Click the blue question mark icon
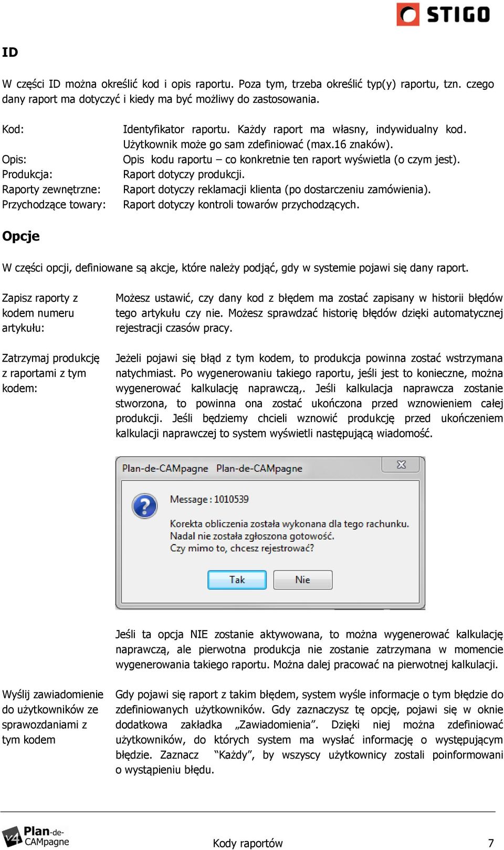 pos(145,506)
